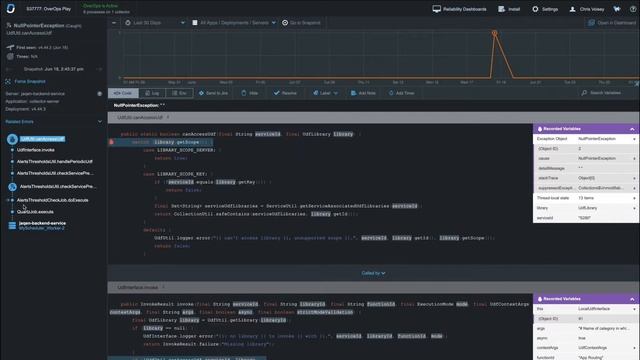Viewport: 640px width, 360px height.
Task: Click the First seen airplane icon
Action: click(x=10, y=47)
